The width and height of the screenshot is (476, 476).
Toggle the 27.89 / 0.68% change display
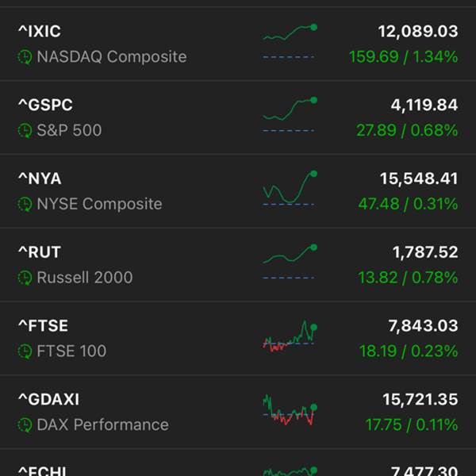407,131
